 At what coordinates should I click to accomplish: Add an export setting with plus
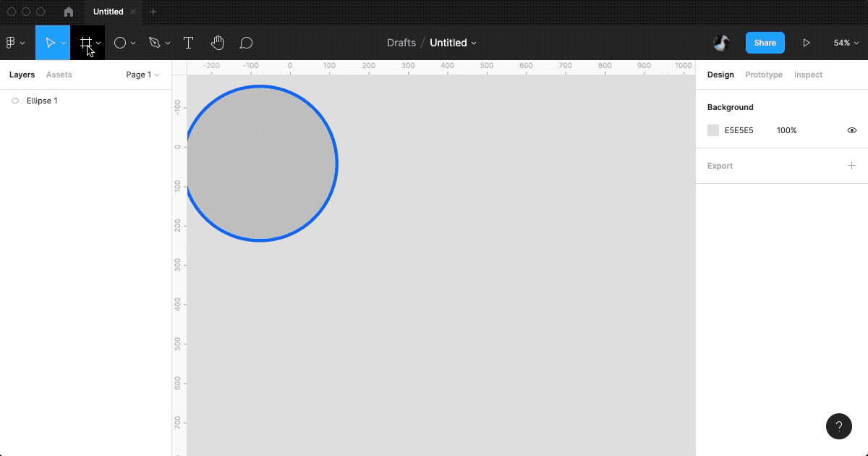pos(851,166)
